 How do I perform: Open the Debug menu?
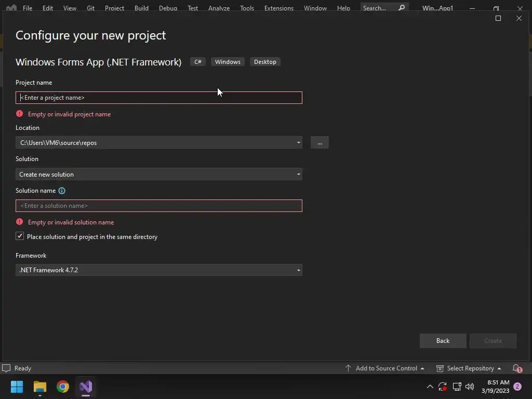(x=168, y=8)
